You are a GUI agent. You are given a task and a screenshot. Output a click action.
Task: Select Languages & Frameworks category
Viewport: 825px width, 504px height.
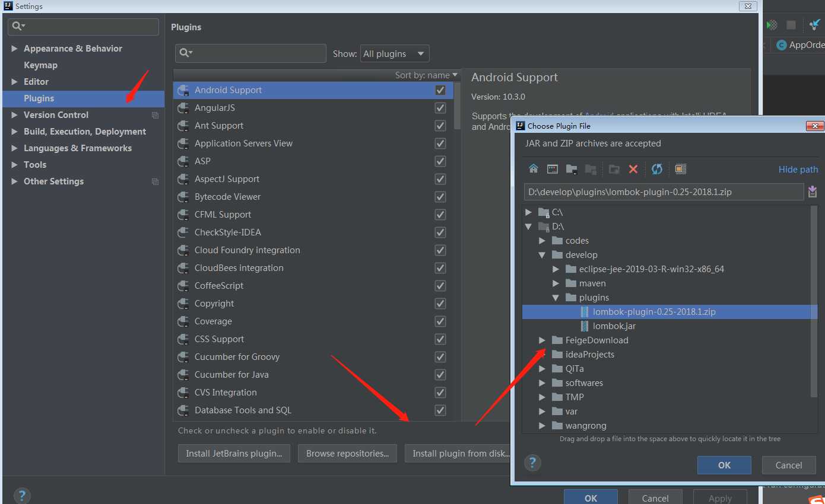tap(78, 148)
